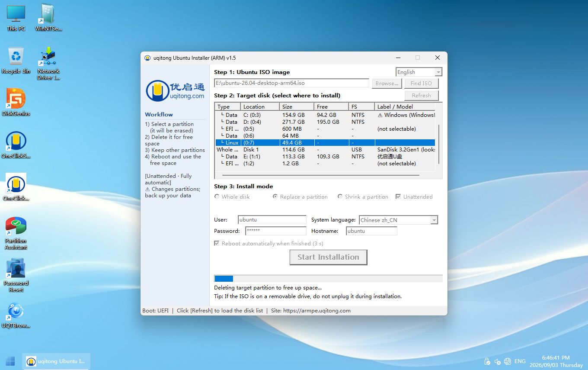The width and height of the screenshot is (588, 370).
Task: Open This PC desktop icon
Action: [x=16, y=18]
